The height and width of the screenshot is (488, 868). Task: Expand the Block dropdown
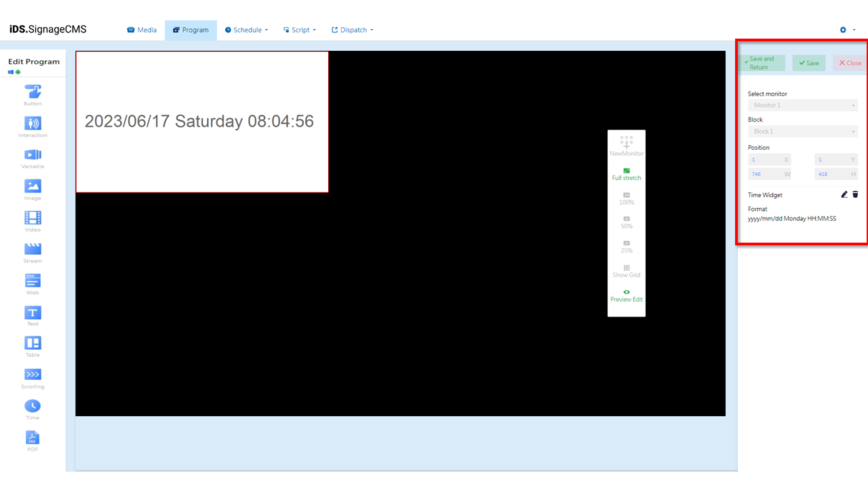pos(802,131)
